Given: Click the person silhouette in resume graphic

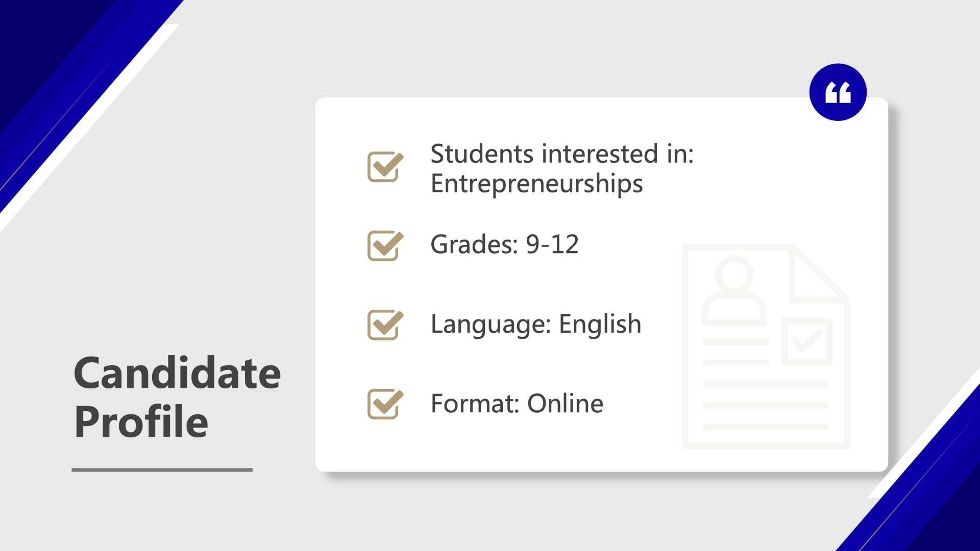Looking at the screenshot, I should click(734, 291).
